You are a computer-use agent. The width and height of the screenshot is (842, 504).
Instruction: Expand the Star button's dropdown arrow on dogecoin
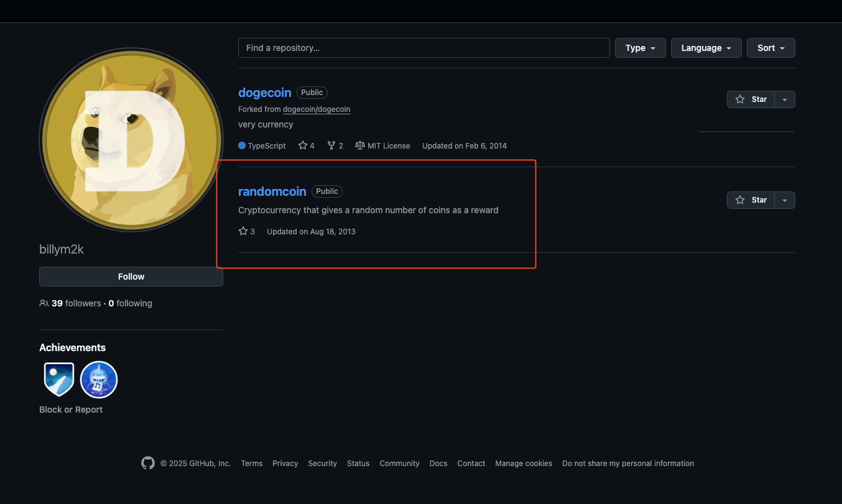point(785,99)
